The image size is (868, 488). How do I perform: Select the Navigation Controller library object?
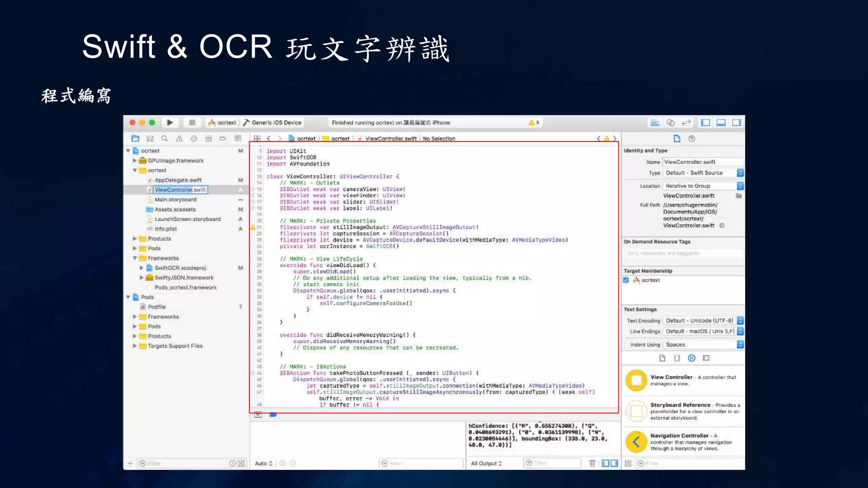tap(683, 442)
